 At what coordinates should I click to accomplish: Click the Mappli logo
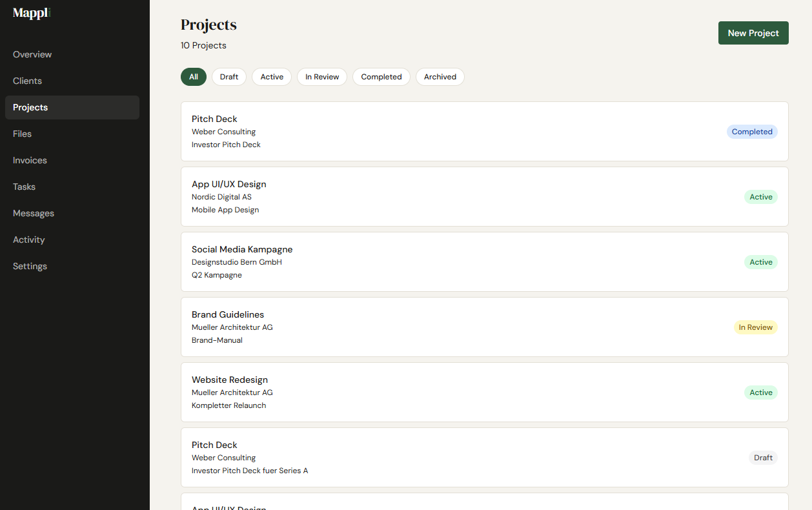click(31, 13)
